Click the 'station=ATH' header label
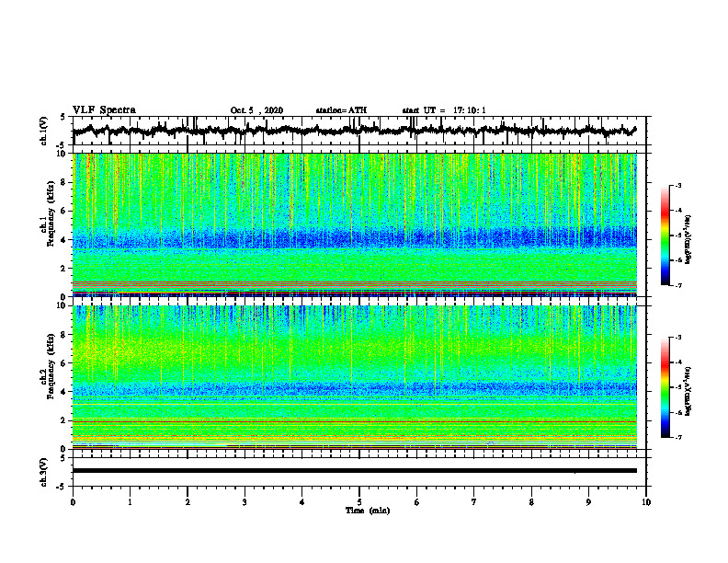 coord(341,110)
